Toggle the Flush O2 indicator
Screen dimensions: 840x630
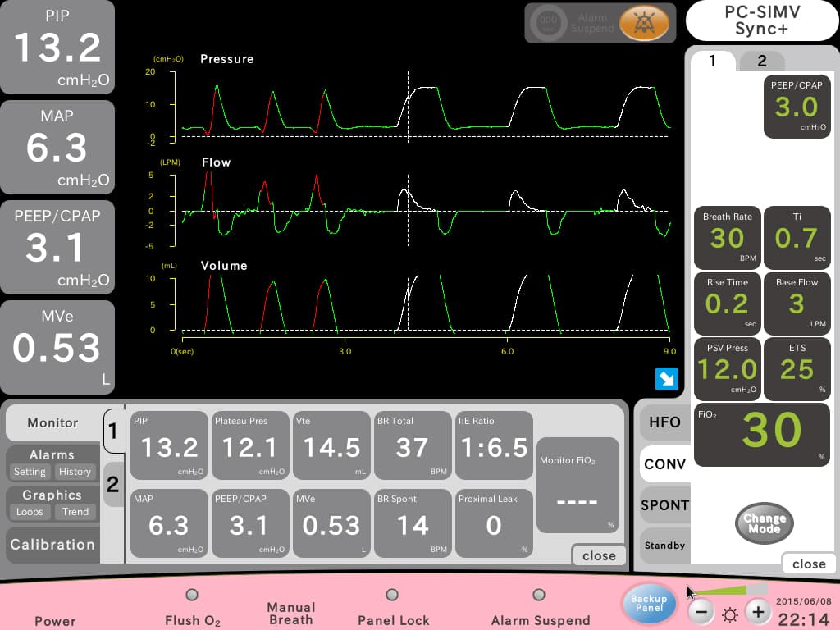192,595
